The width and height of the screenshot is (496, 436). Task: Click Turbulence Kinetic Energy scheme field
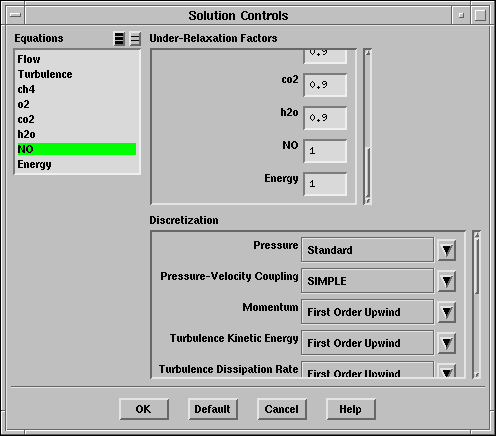pyautogui.click(x=367, y=343)
